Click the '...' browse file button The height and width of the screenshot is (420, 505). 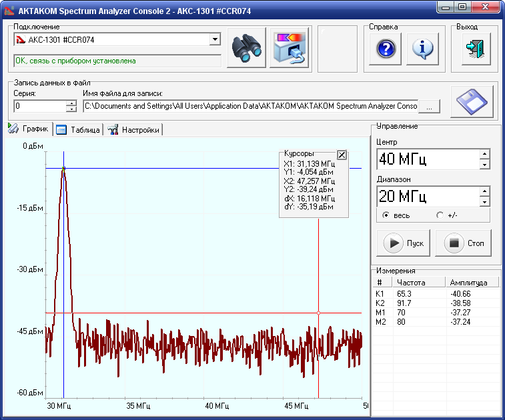429,107
